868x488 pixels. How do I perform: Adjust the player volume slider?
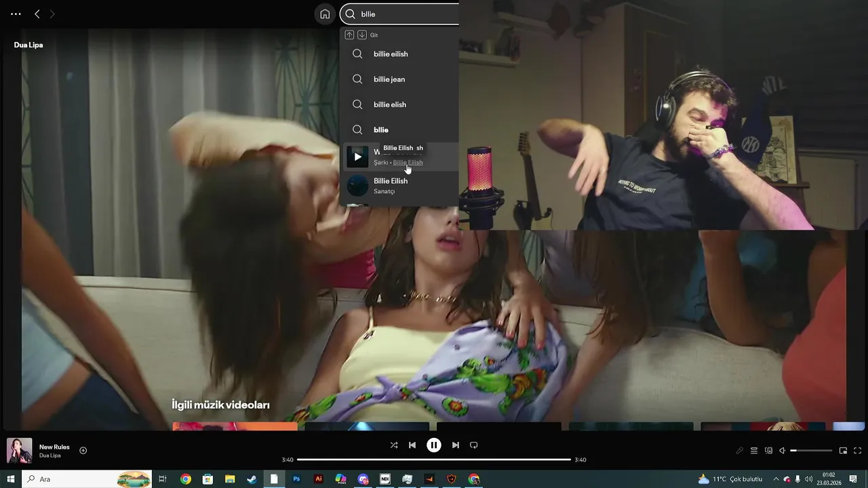pyautogui.click(x=811, y=451)
